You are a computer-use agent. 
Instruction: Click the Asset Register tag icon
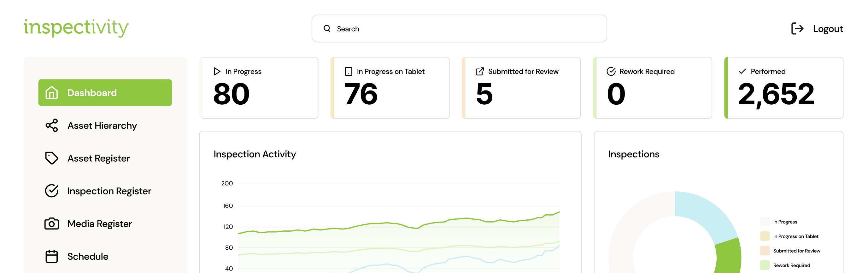[x=51, y=158]
